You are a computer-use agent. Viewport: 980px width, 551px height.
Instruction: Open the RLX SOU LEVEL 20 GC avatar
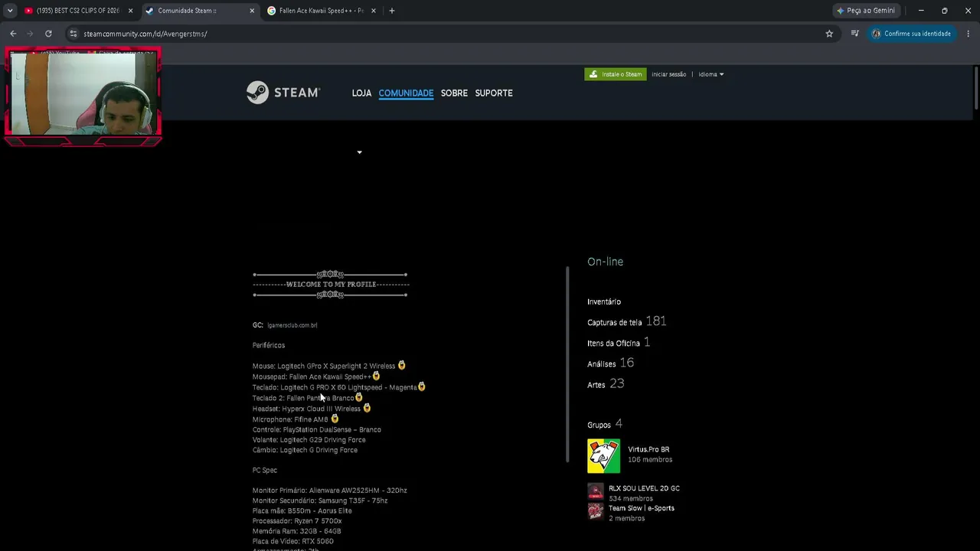[x=595, y=491]
